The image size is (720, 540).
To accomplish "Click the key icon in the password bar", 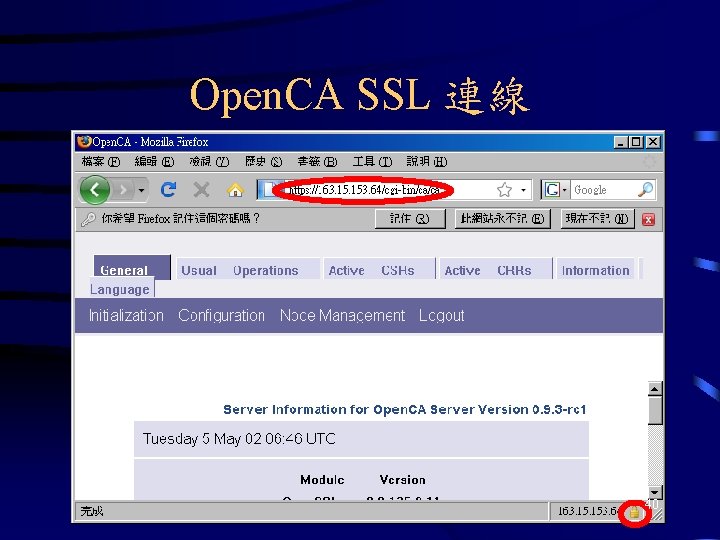I will 88,219.
